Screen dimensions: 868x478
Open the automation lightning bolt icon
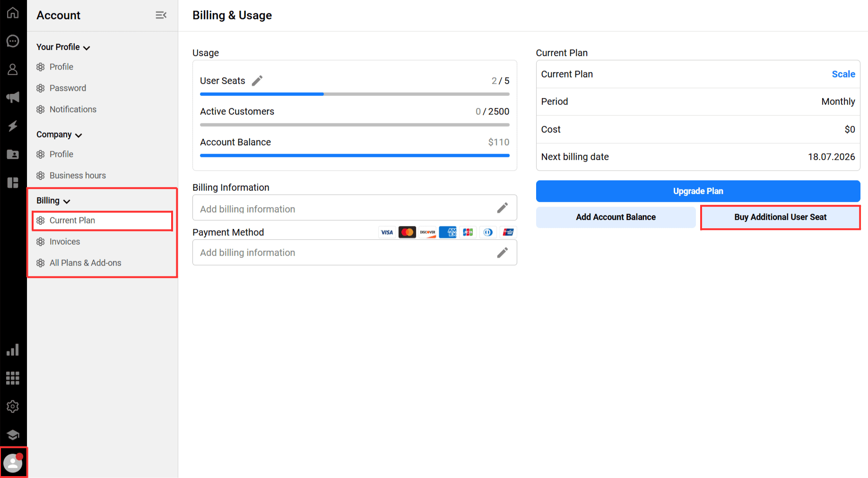coord(13,126)
